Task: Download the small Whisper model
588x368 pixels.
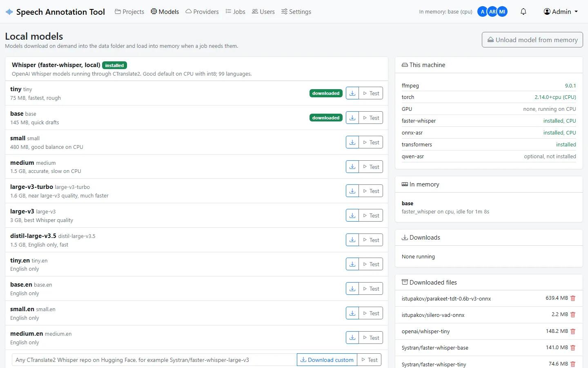Action: [x=352, y=142]
